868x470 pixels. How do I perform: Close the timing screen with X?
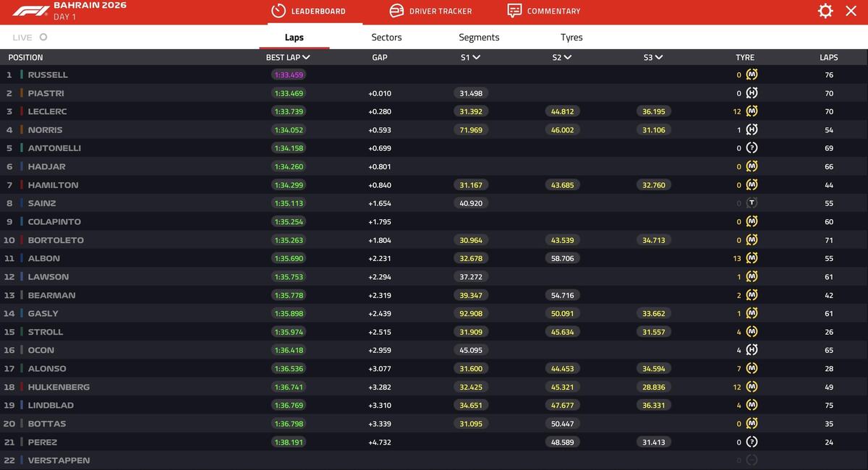[x=851, y=11]
